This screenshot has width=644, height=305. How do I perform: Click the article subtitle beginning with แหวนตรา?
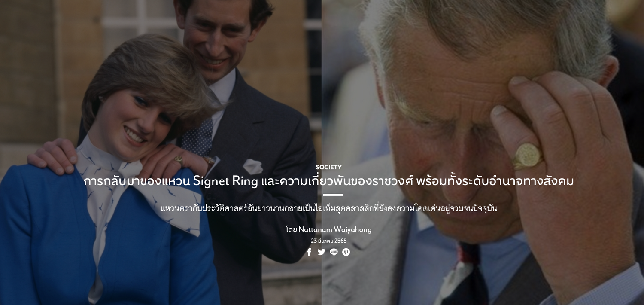[329, 209]
